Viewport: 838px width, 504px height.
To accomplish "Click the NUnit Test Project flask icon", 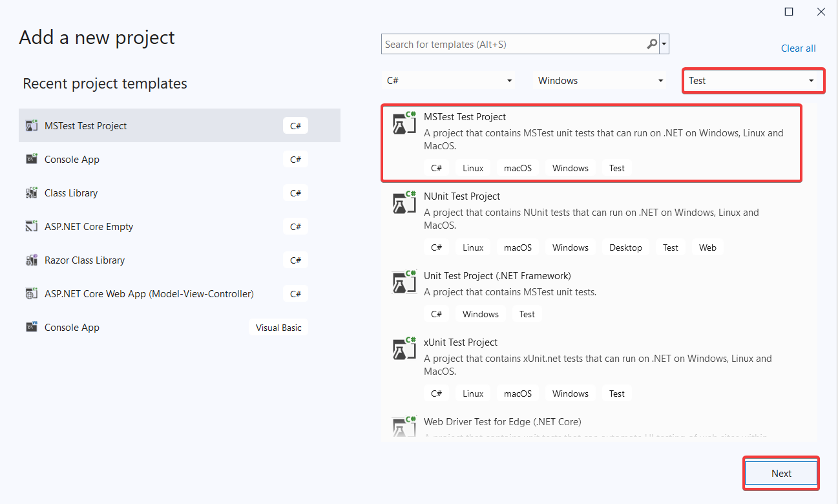I will 404,202.
